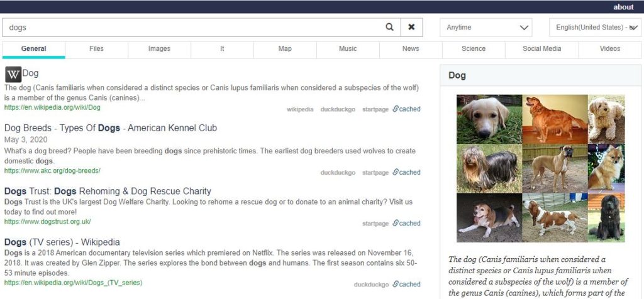Viewport: 644px width, 299px height.
Task: Open Dogs (TV series) - Wikipedia result
Action: point(62,242)
